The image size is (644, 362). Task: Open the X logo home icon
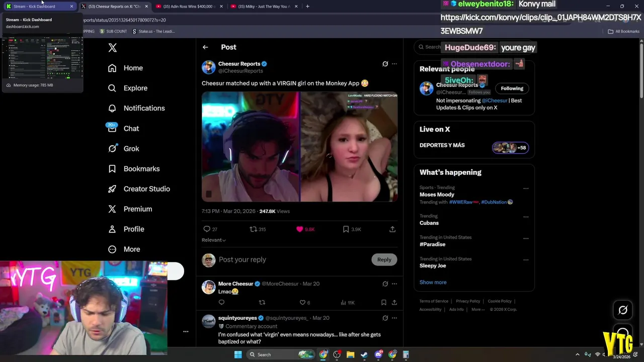tap(113, 48)
